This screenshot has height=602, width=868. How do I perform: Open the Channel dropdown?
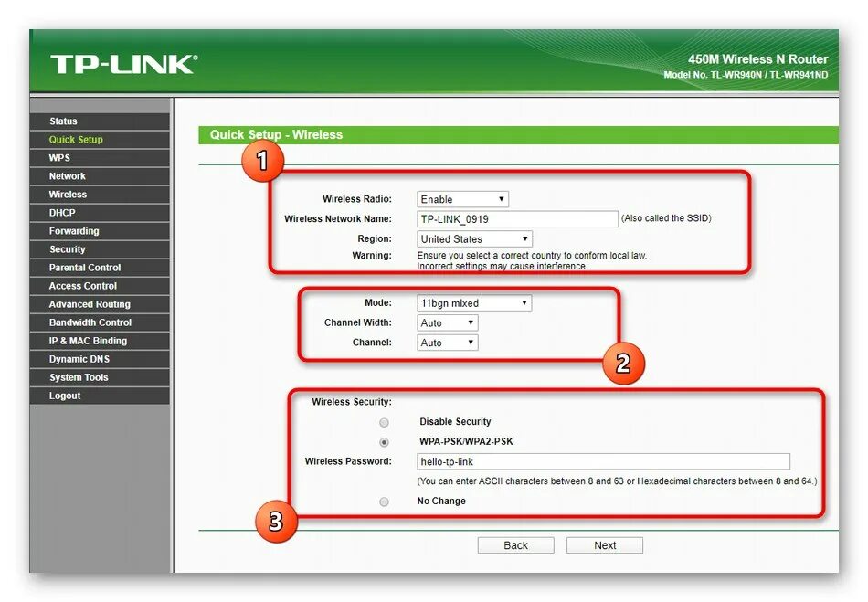[448, 343]
